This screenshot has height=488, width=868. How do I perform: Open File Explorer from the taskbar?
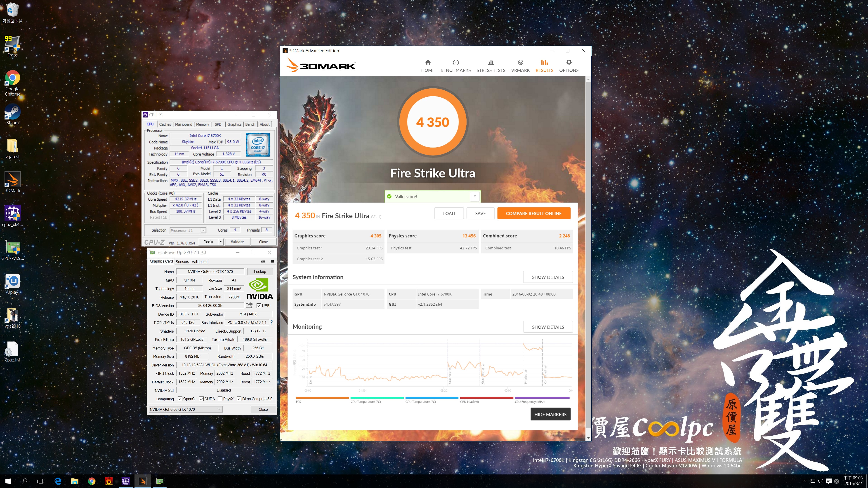pyautogui.click(x=74, y=481)
